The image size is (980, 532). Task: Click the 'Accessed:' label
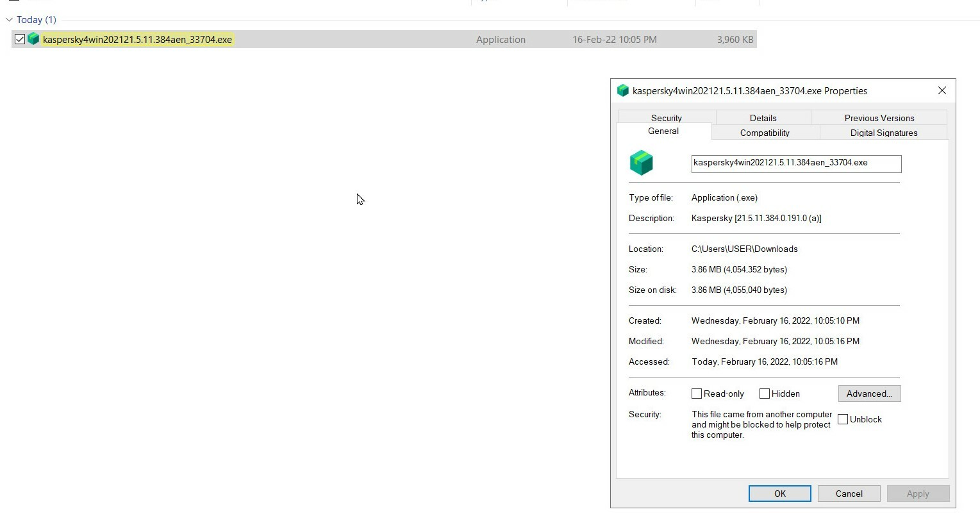[649, 362]
